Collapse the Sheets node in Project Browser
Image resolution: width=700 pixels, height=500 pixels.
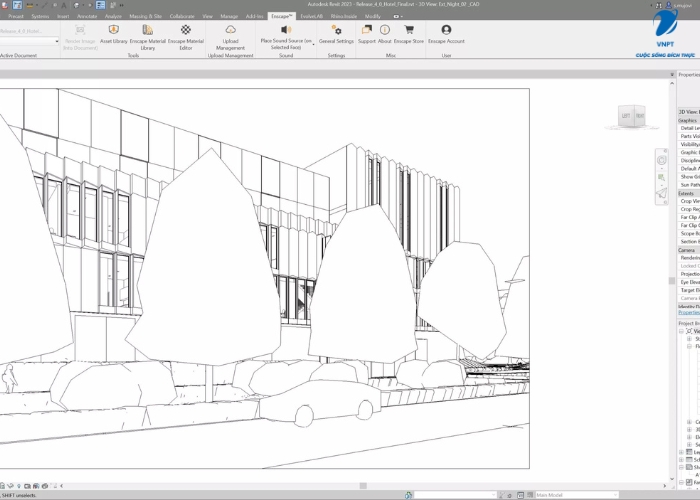(681, 467)
